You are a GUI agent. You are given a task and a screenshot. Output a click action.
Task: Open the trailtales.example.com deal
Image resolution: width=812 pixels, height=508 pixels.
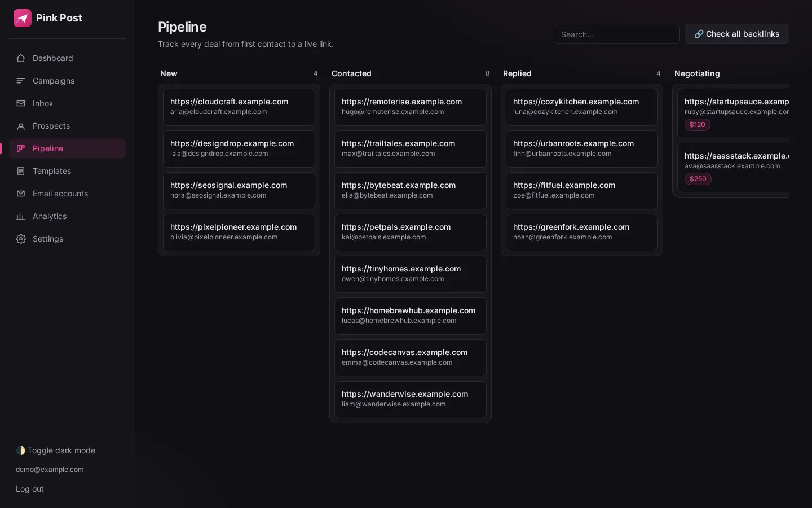pyautogui.click(x=411, y=149)
